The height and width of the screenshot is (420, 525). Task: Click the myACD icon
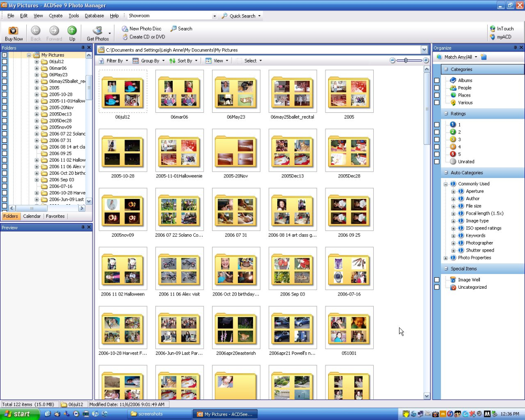[x=492, y=37]
